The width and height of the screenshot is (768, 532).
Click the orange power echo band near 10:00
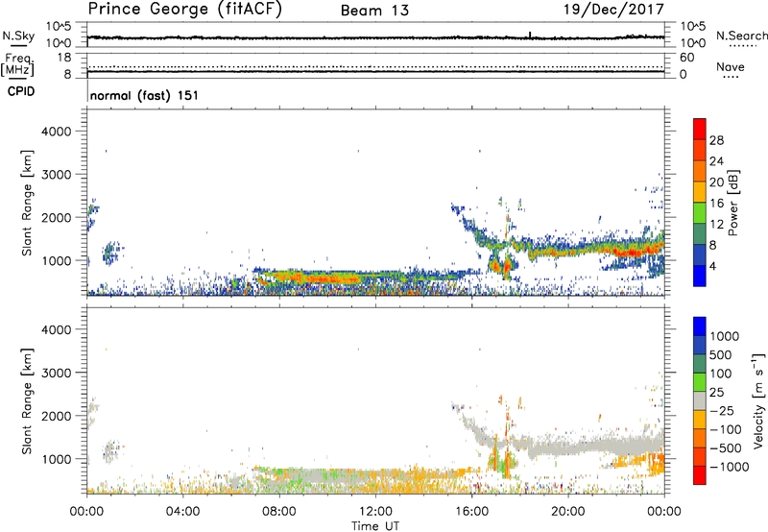pos(314,278)
